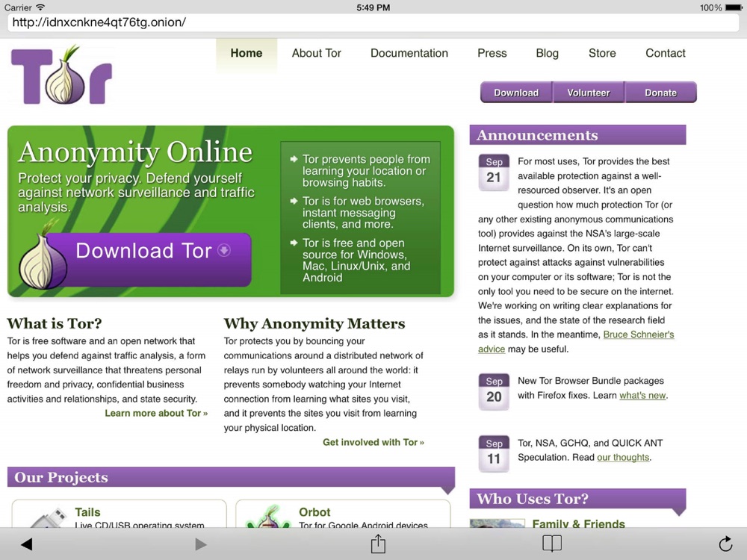Click the Carrier status text
Viewport: 747px width, 560px height.
[x=18, y=7]
